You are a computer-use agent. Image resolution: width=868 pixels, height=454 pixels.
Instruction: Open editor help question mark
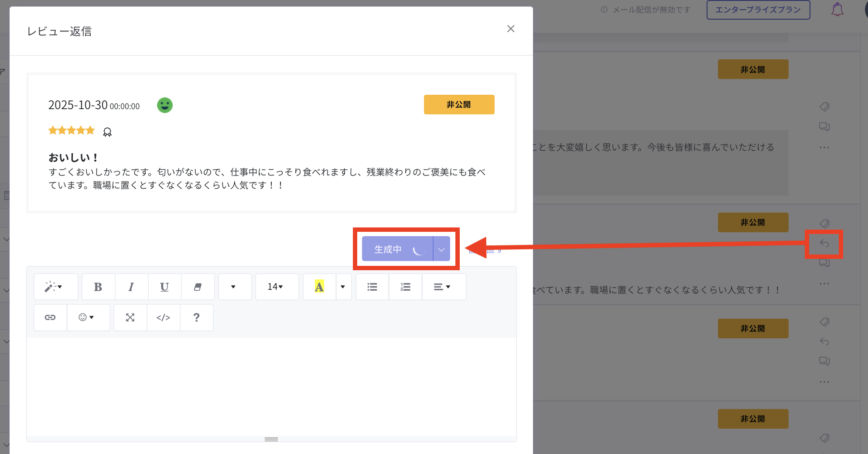tap(196, 317)
